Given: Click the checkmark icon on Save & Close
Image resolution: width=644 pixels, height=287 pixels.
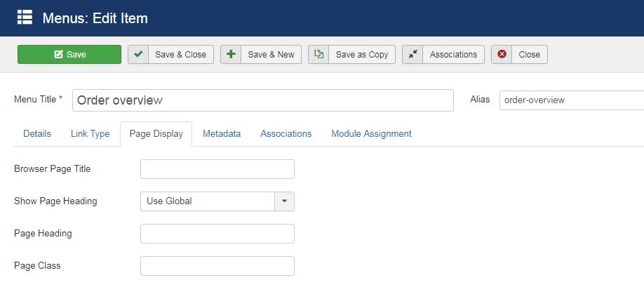Looking at the screenshot, I should click(x=138, y=55).
